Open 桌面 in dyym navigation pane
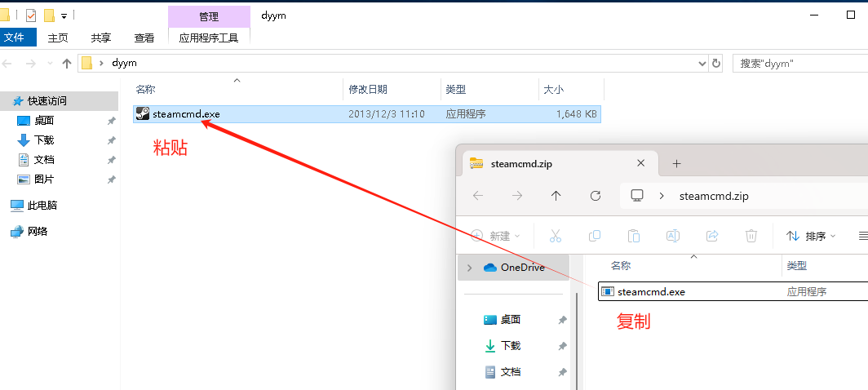Image resolution: width=868 pixels, height=390 pixels. [44, 121]
